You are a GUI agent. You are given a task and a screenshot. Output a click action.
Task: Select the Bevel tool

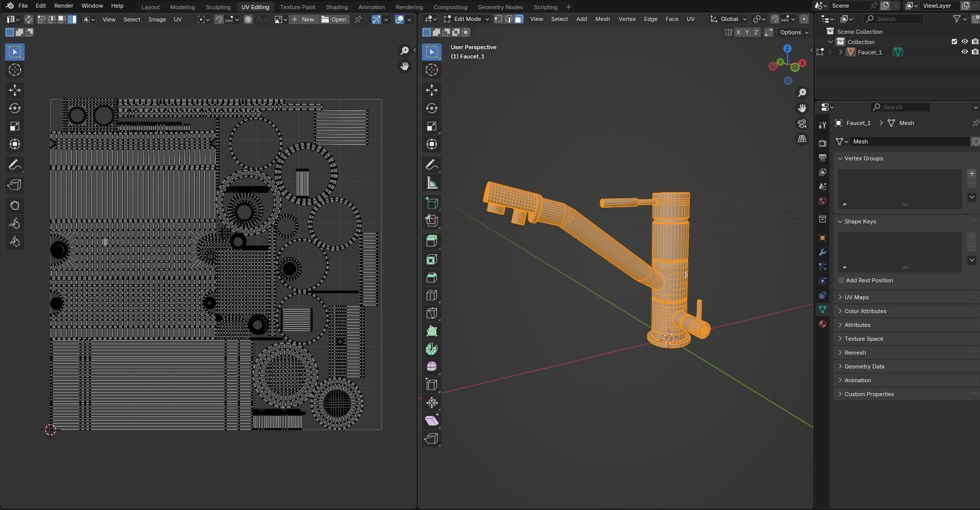coord(432,277)
